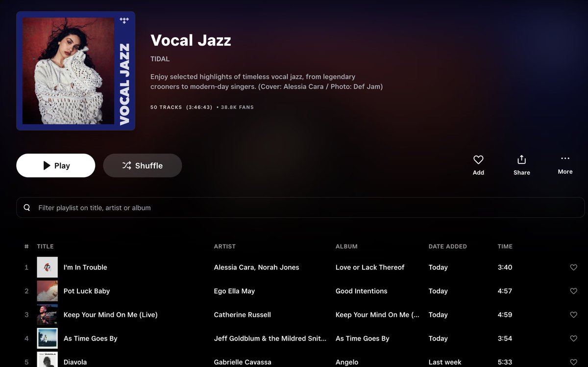Click the Vocal Jazz playlist heading

pos(191,40)
